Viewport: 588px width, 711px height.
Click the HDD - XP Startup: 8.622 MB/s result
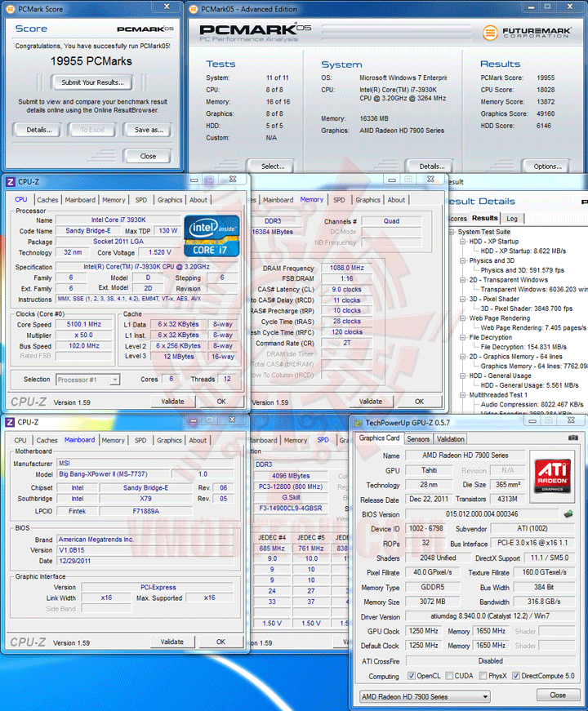click(523, 251)
